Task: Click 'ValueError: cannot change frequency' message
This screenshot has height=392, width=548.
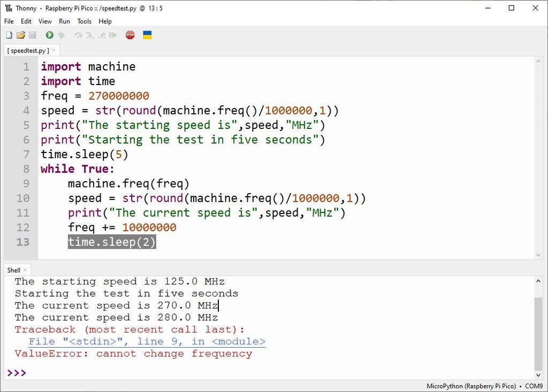Action: tap(133, 353)
